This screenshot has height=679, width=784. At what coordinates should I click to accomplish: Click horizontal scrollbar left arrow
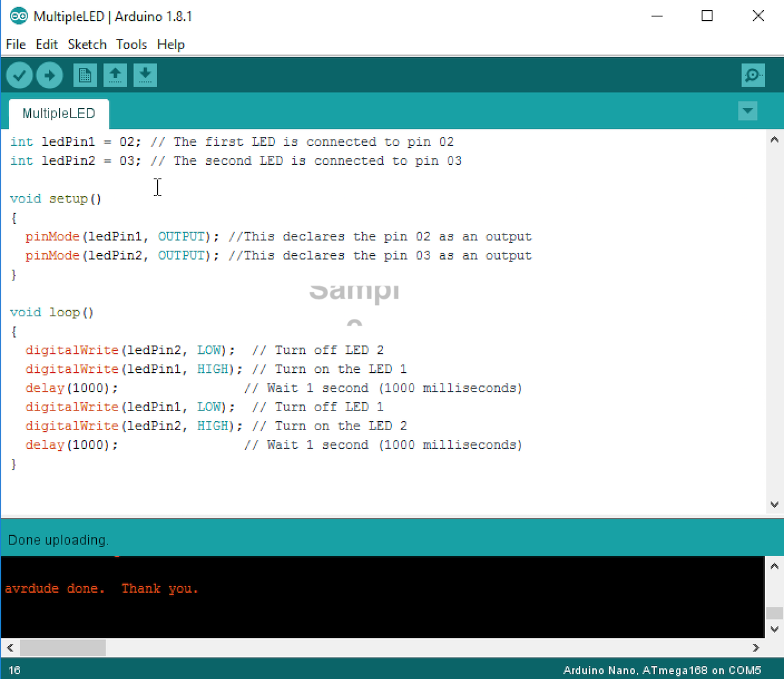point(10,648)
